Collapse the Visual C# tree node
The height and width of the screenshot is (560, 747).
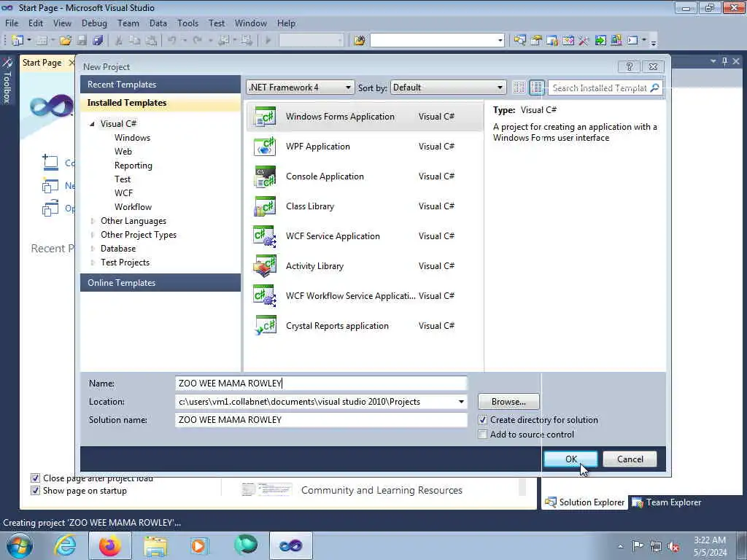pyautogui.click(x=92, y=124)
